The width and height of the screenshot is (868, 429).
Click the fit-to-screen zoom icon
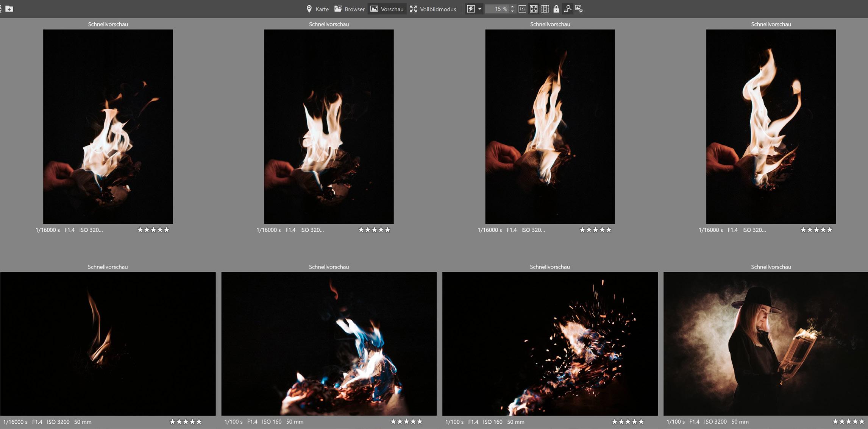534,9
